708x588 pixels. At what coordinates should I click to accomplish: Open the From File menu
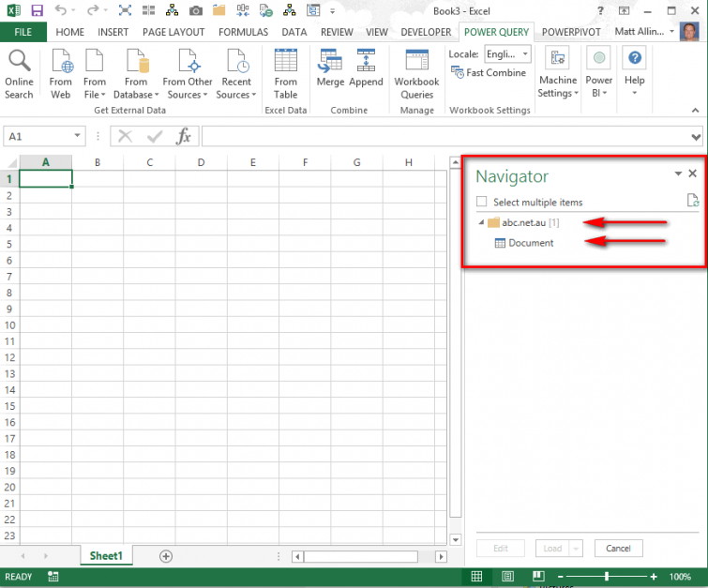click(95, 74)
